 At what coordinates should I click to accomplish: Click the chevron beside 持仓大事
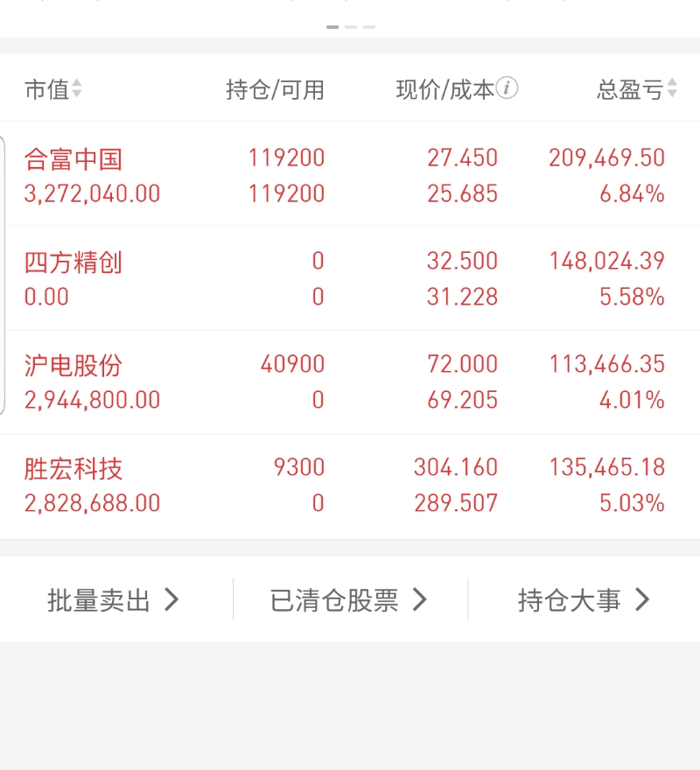(x=642, y=600)
